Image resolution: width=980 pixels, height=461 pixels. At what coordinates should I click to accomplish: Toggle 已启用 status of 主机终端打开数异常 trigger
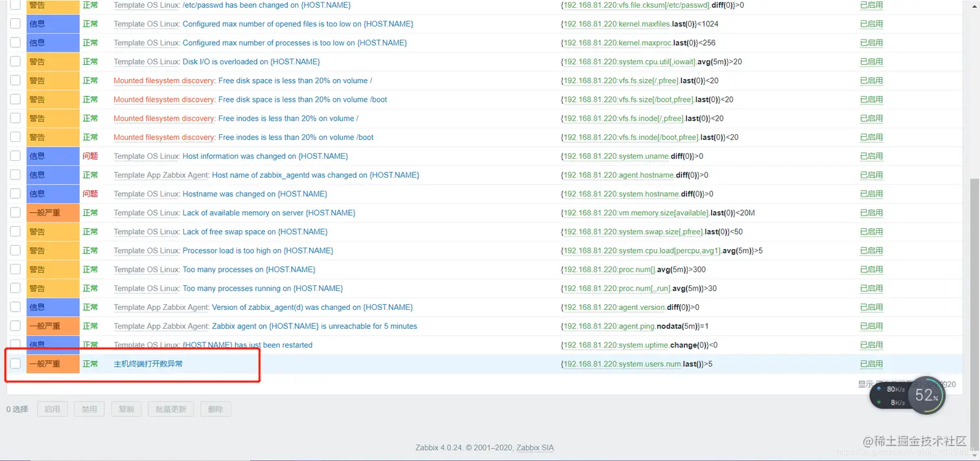click(871, 364)
